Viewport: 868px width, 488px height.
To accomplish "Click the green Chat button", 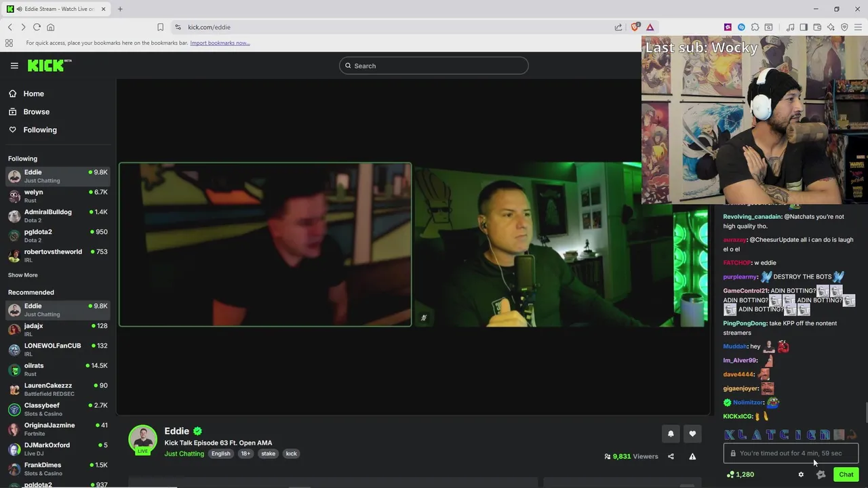I will point(846,474).
